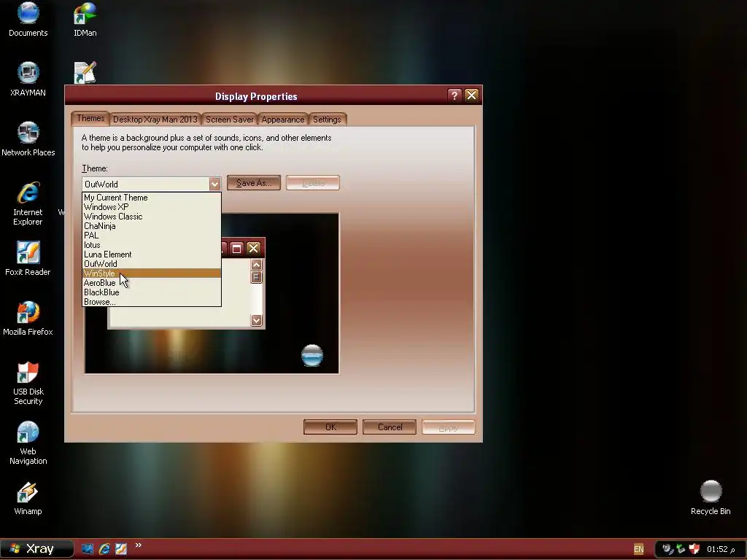Select the highlighted WinStyle theme
Viewport: 747px width, 560px height.
[x=152, y=273]
